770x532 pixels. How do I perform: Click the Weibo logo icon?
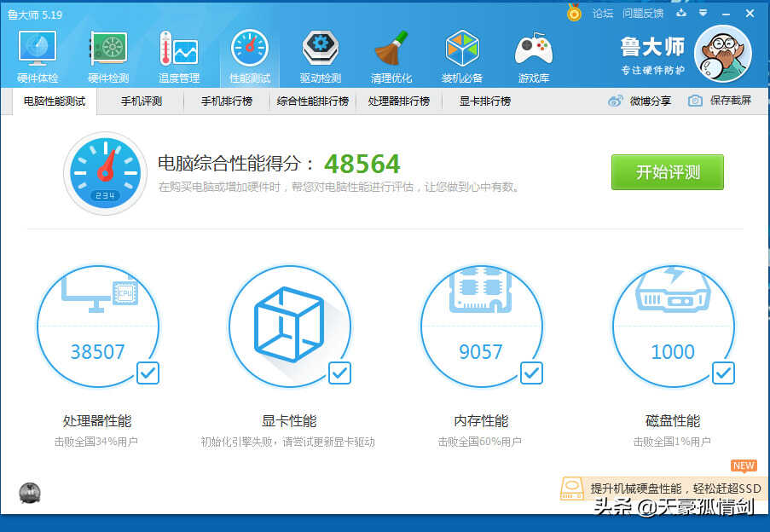[616, 101]
